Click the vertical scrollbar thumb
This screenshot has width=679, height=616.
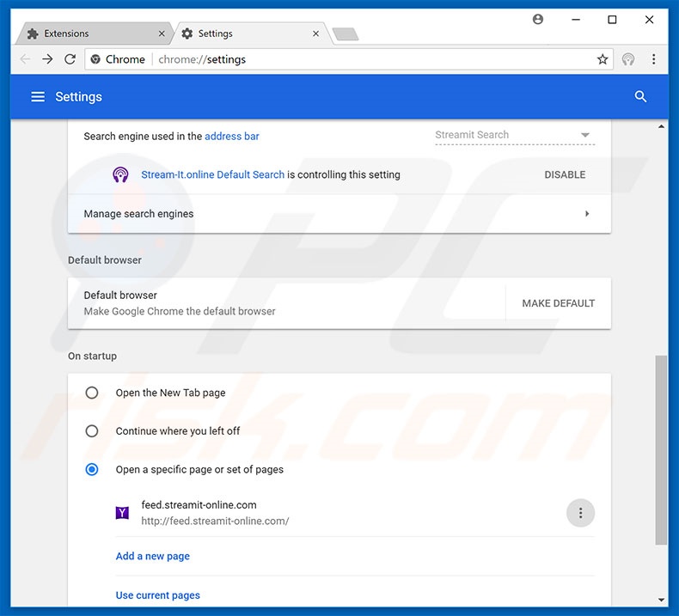(661, 450)
